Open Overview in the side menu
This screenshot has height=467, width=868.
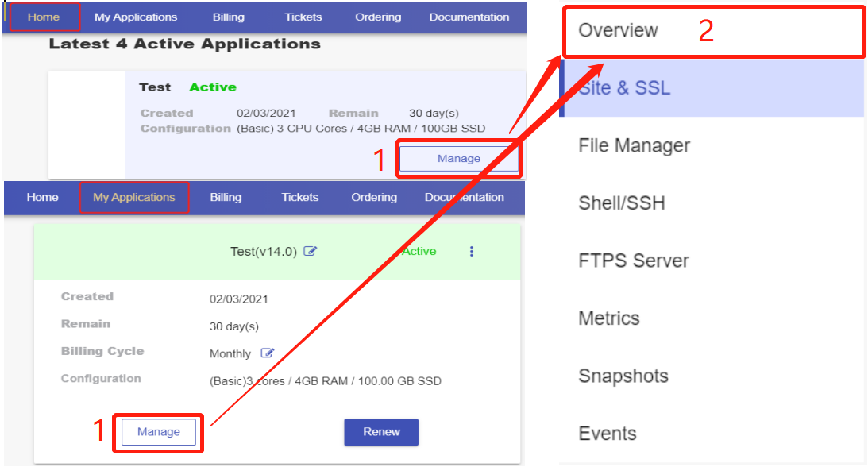click(x=618, y=31)
